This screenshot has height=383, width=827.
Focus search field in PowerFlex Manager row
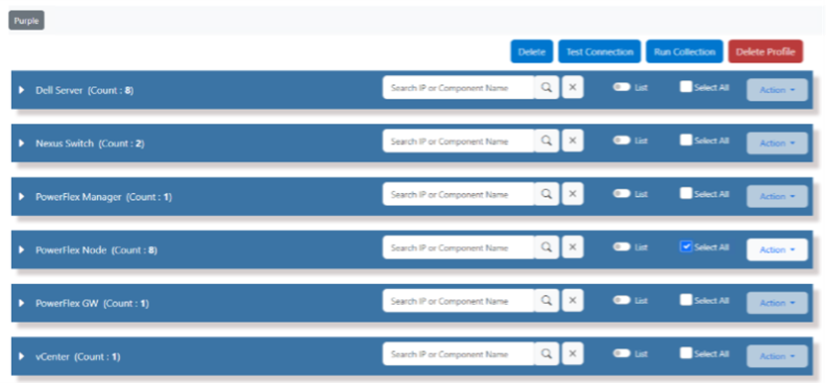pos(458,194)
